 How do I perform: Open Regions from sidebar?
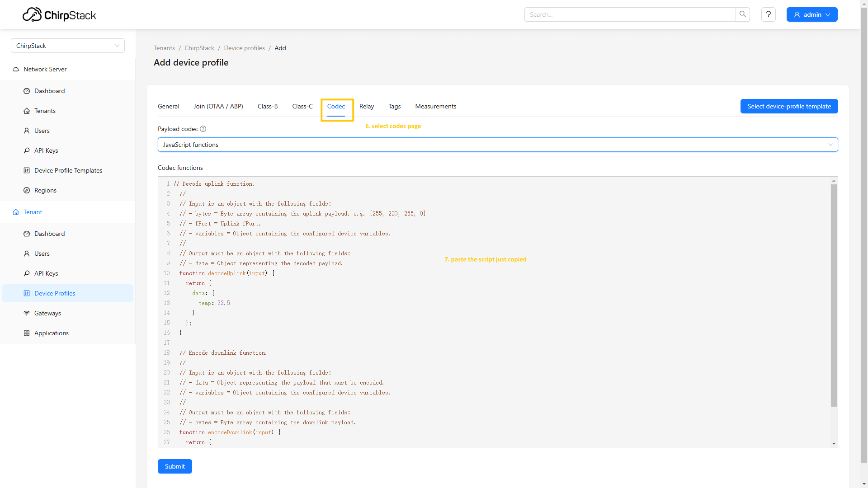(x=45, y=190)
